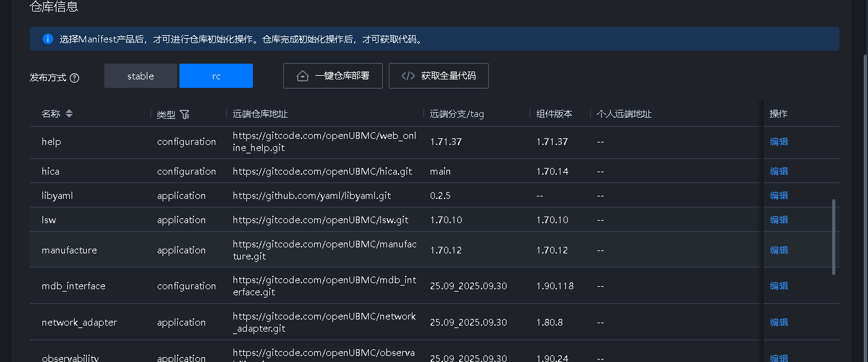Click the help icon beside 发布方式

(x=75, y=78)
